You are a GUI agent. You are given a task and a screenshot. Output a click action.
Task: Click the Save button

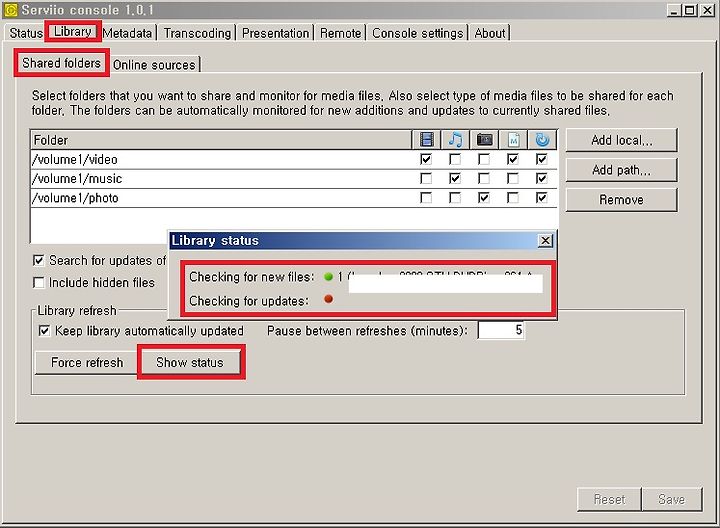[672, 499]
